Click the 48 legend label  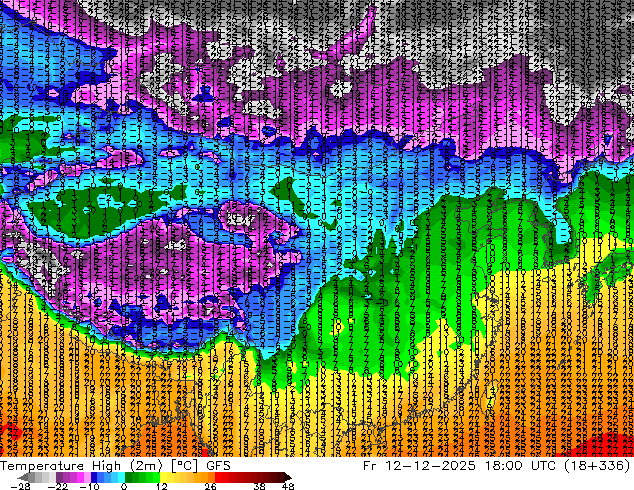point(288,486)
